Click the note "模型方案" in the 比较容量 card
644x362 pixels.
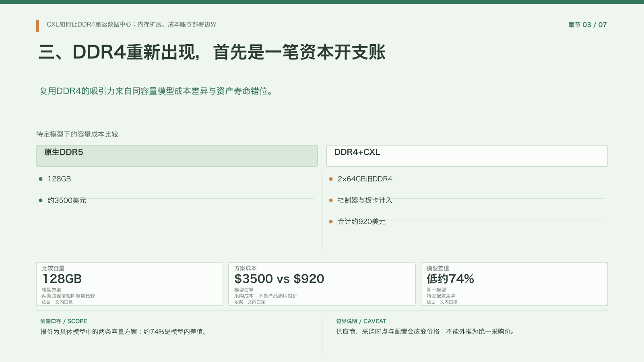pos(52,290)
